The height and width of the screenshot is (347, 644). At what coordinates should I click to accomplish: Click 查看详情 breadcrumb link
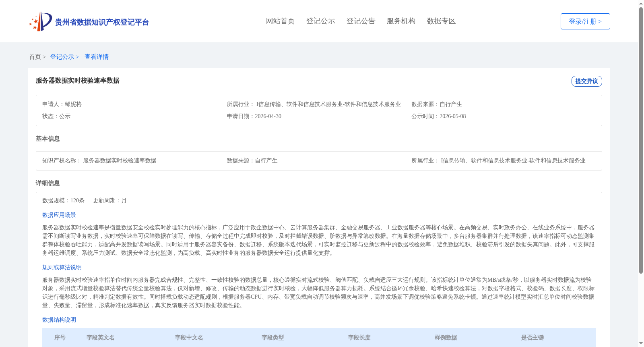click(x=97, y=57)
